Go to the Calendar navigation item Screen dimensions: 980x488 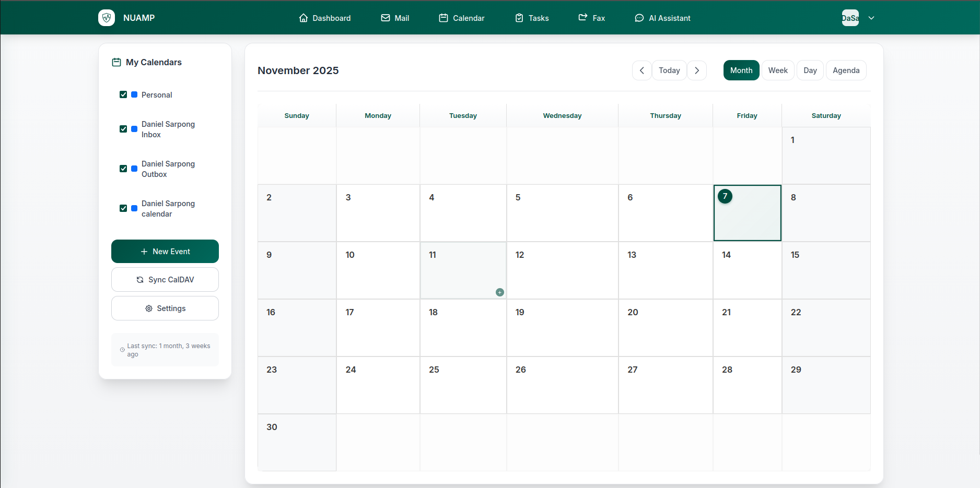pos(462,18)
